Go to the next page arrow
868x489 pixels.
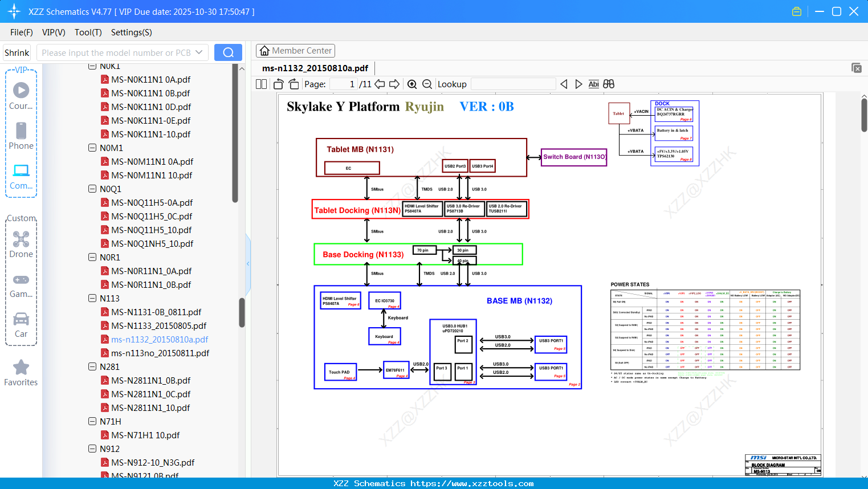[394, 84]
